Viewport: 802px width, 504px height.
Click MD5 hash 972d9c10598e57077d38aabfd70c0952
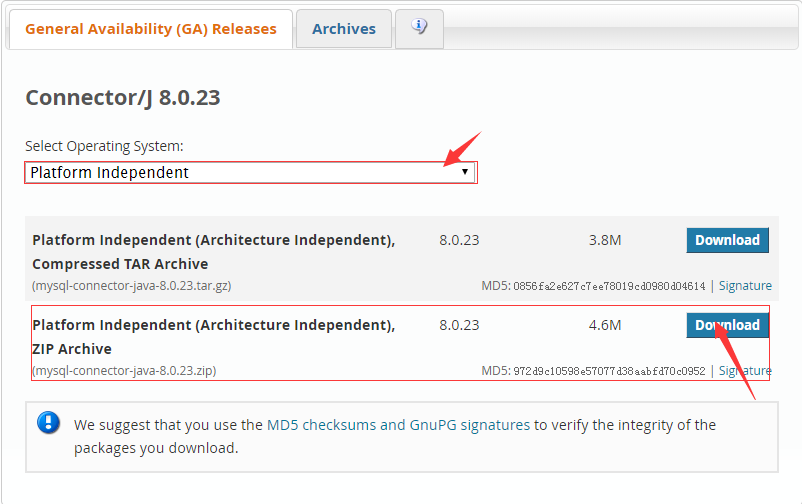pos(609,371)
